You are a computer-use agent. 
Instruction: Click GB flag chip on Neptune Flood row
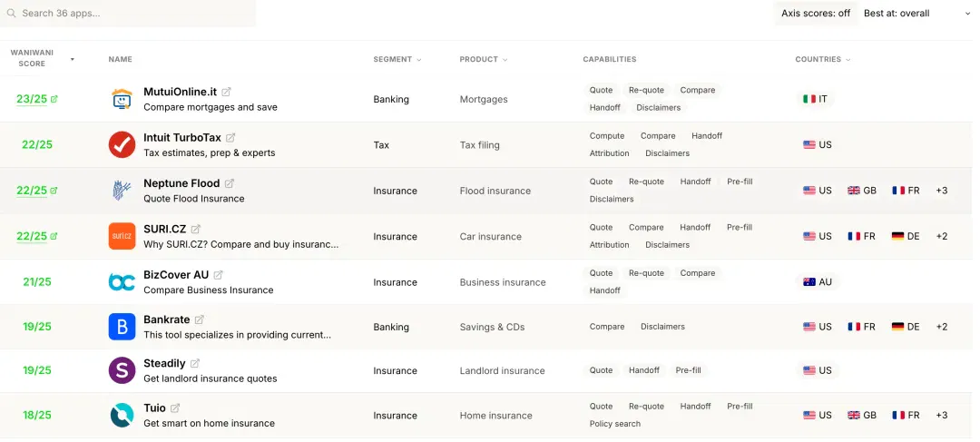tap(862, 190)
